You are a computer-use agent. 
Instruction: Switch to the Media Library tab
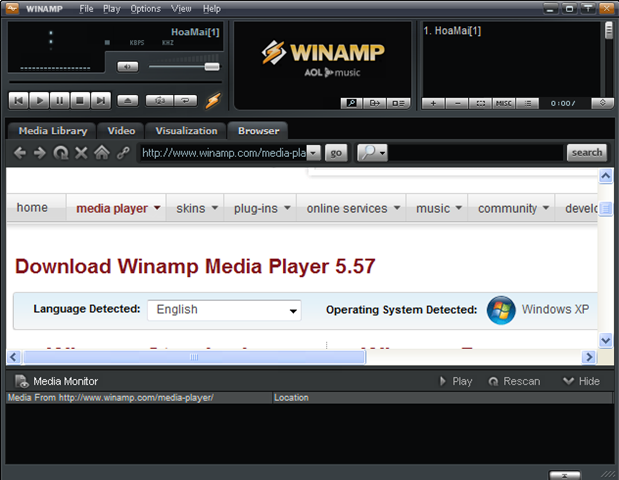pyautogui.click(x=53, y=131)
